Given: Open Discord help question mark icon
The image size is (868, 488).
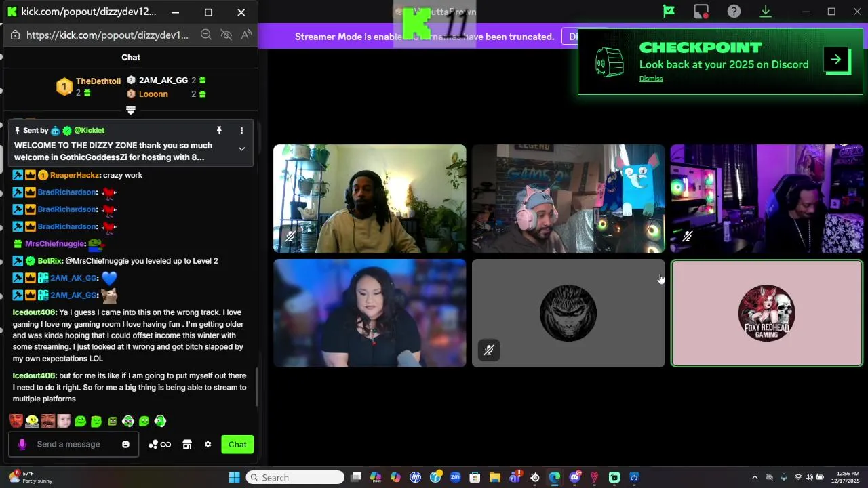Looking at the screenshot, I should pyautogui.click(x=734, y=12).
